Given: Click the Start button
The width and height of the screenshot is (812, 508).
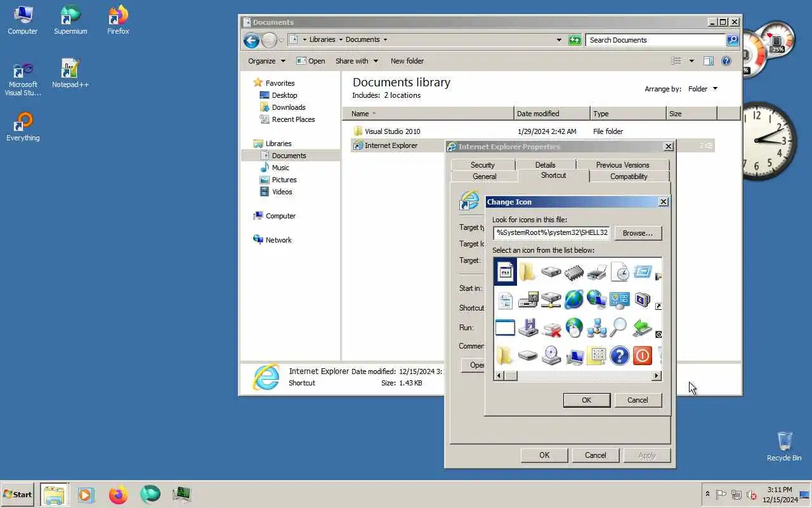Looking at the screenshot, I should click(18, 494).
